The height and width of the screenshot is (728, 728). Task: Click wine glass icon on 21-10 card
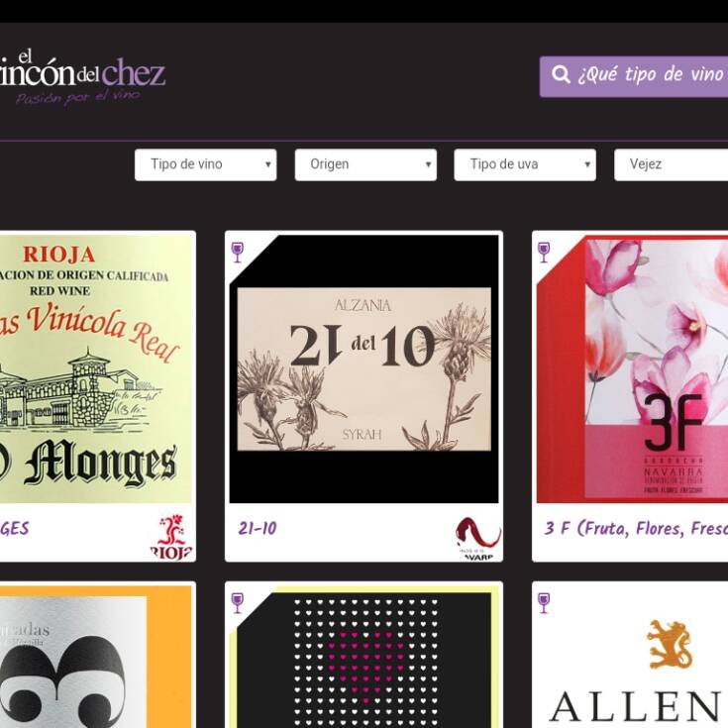238,253
